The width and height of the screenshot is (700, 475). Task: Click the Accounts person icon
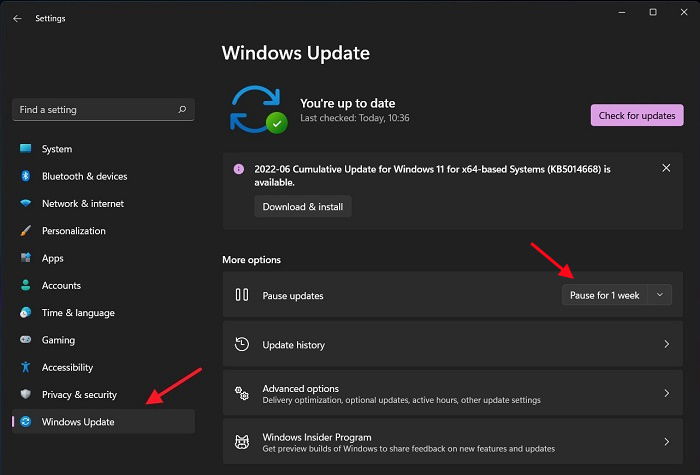click(x=25, y=285)
